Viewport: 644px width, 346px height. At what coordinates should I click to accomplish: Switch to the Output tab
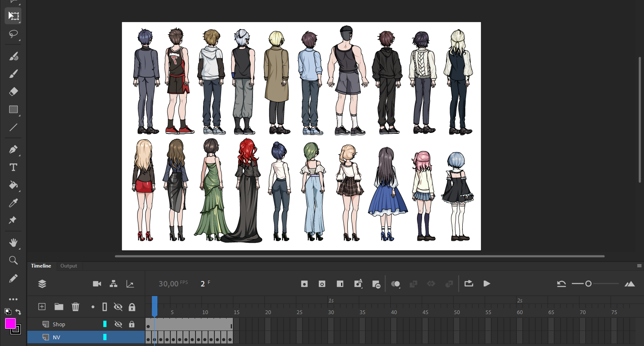(68, 266)
